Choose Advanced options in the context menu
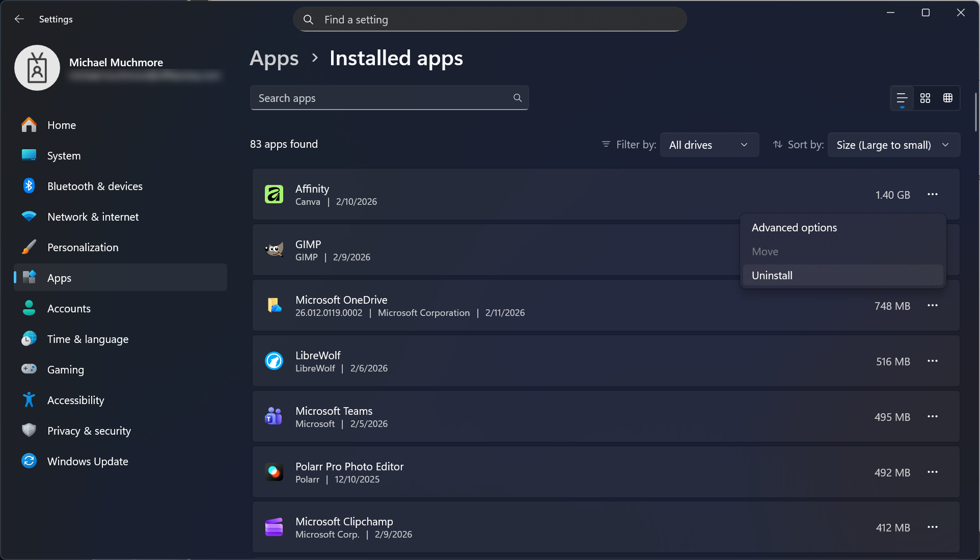 click(794, 227)
